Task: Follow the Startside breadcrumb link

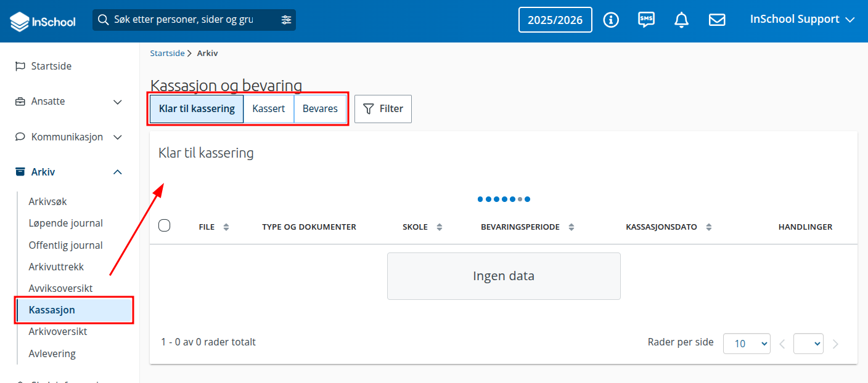Action: (168, 53)
